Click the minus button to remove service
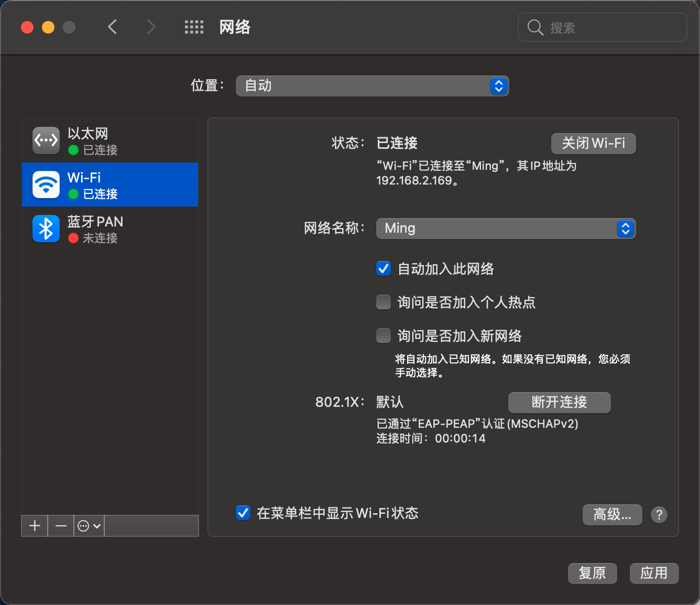 (61, 526)
